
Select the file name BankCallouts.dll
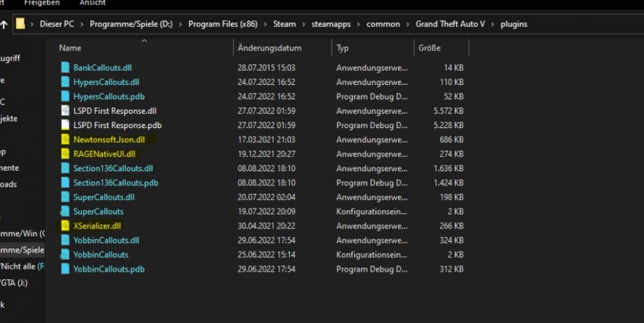(102, 68)
